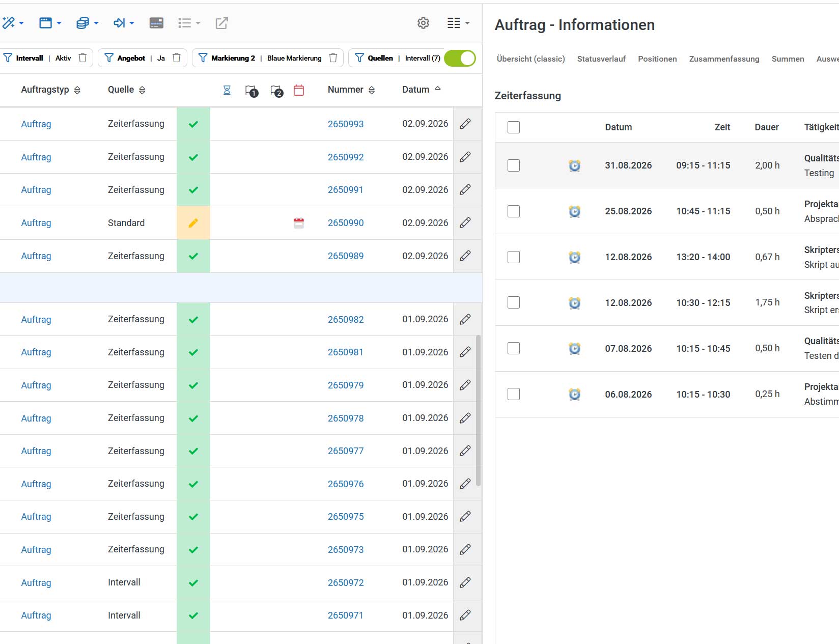
Task: Open the list options dropdown
Action: pyautogui.click(x=189, y=23)
